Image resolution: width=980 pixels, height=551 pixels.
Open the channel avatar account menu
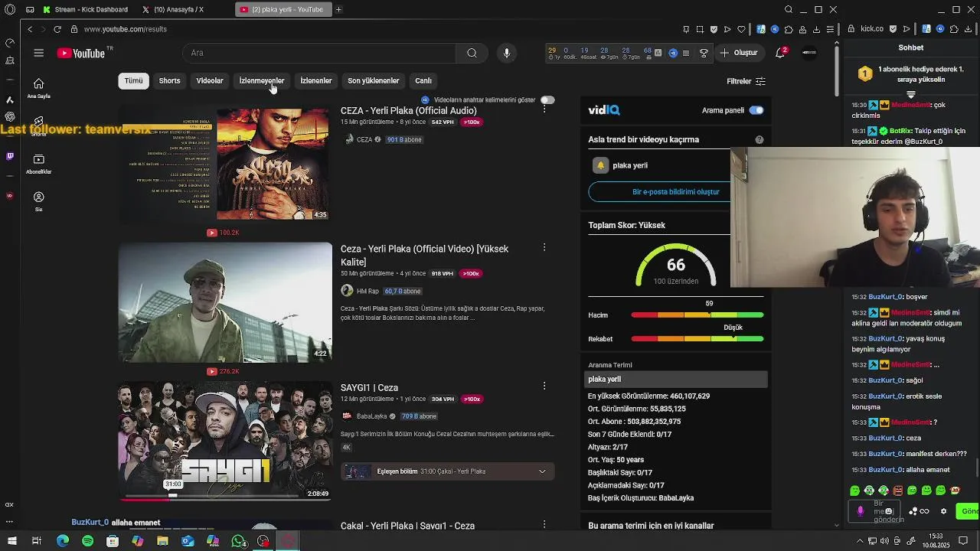[809, 53]
